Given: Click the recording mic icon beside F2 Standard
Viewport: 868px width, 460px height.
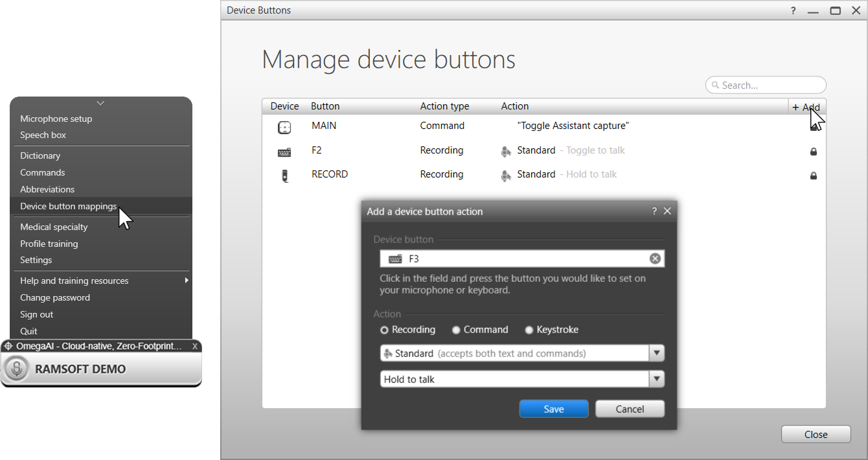Looking at the screenshot, I should coord(507,151).
